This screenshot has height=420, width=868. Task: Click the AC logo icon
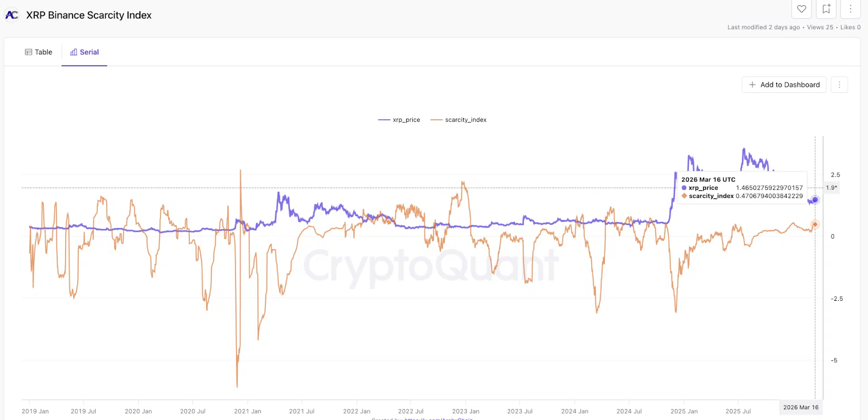click(11, 15)
